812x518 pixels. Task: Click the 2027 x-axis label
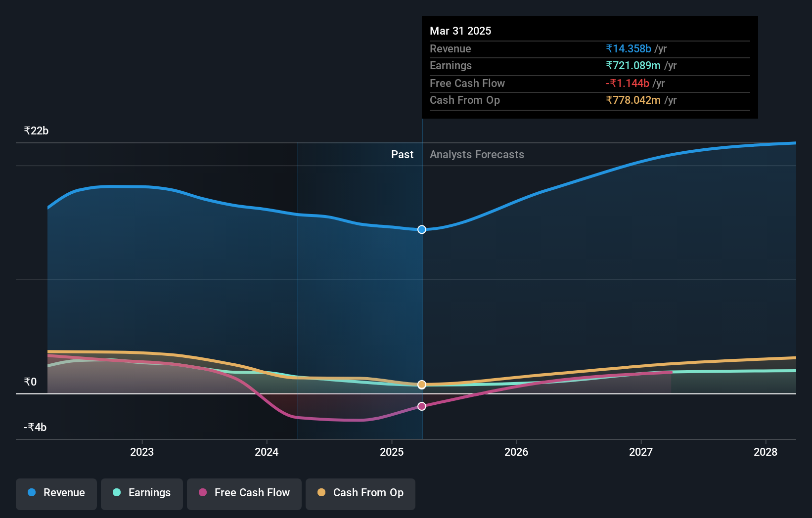(641, 452)
